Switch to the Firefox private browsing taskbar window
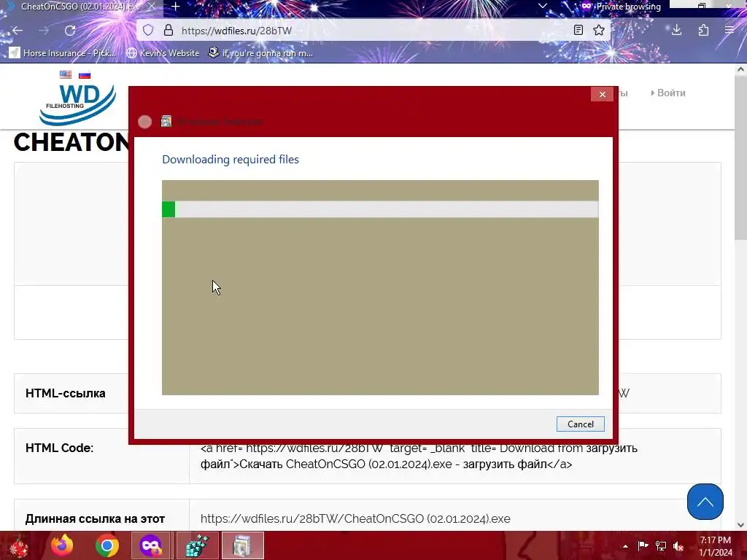The image size is (747, 560). point(150,545)
